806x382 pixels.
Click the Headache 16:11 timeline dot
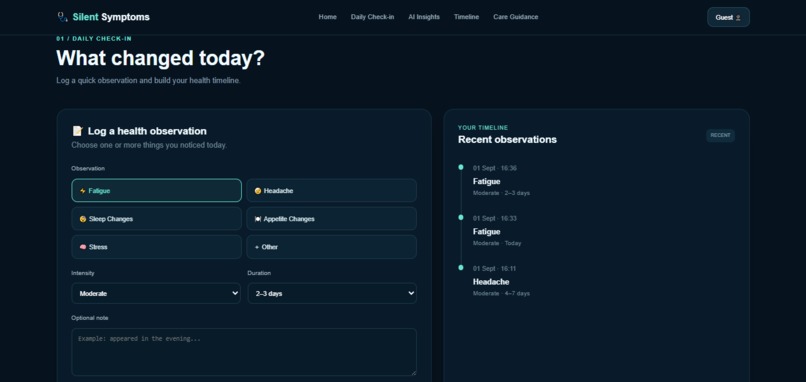[x=461, y=267]
